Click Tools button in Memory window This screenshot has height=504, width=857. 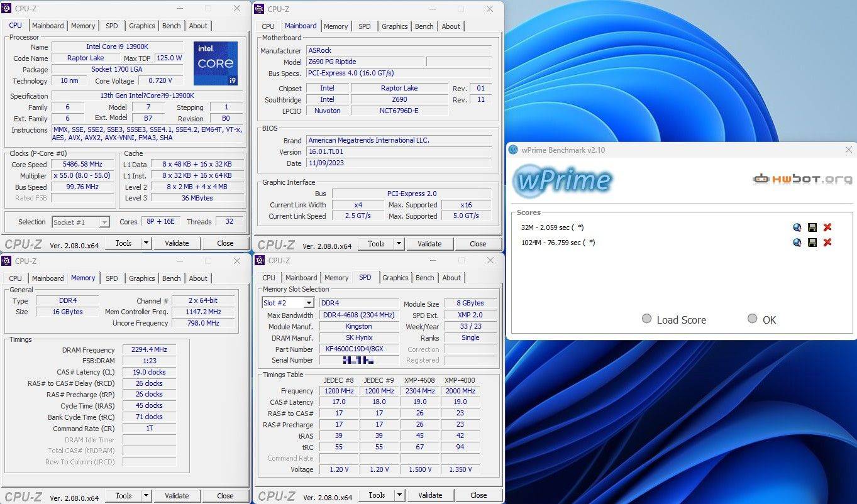pyautogui.click(x=123, y=496)
